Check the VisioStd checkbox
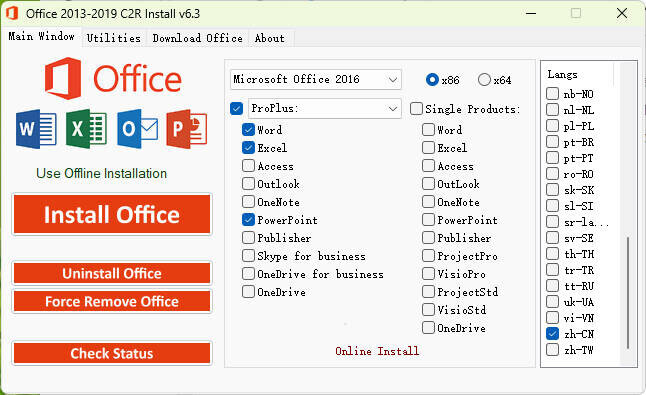Image resolution: width=646 pixels, height=395 pixels. (x=428, y=310)
